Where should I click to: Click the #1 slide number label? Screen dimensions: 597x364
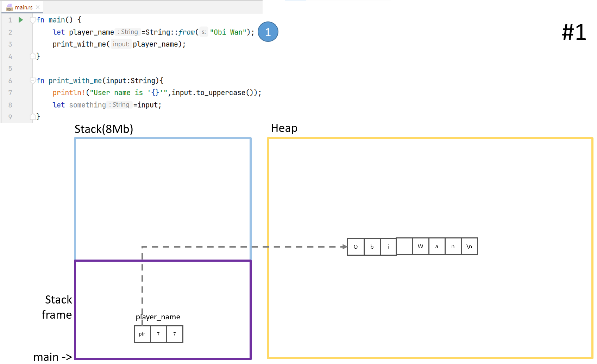pos(574,32)
